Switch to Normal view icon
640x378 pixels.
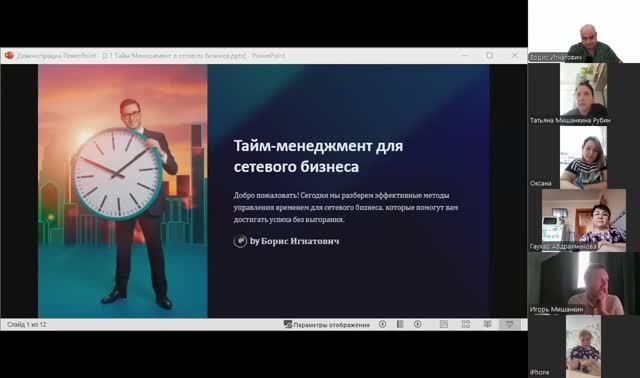(444, 324)
